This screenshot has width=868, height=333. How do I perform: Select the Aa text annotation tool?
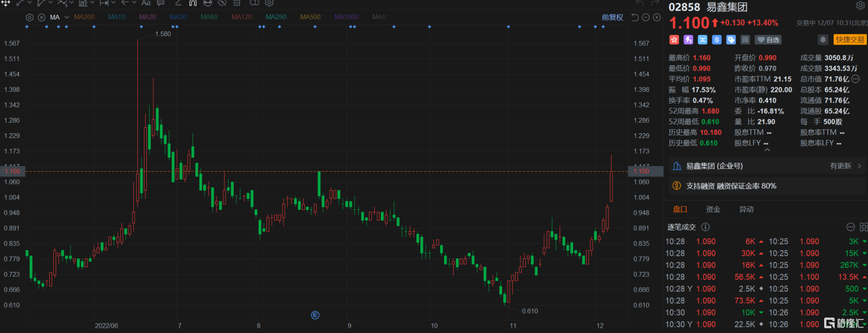coord(146,3)
